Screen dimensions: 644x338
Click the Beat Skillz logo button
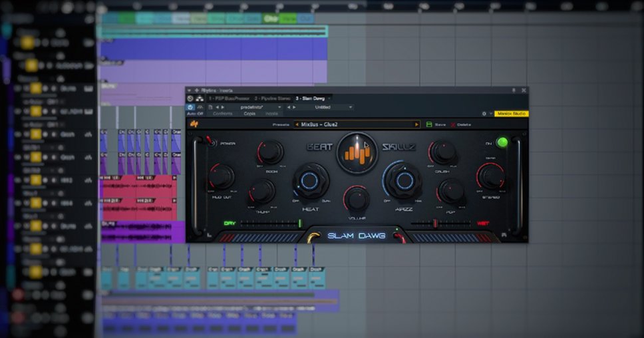(x=357, y=152)
